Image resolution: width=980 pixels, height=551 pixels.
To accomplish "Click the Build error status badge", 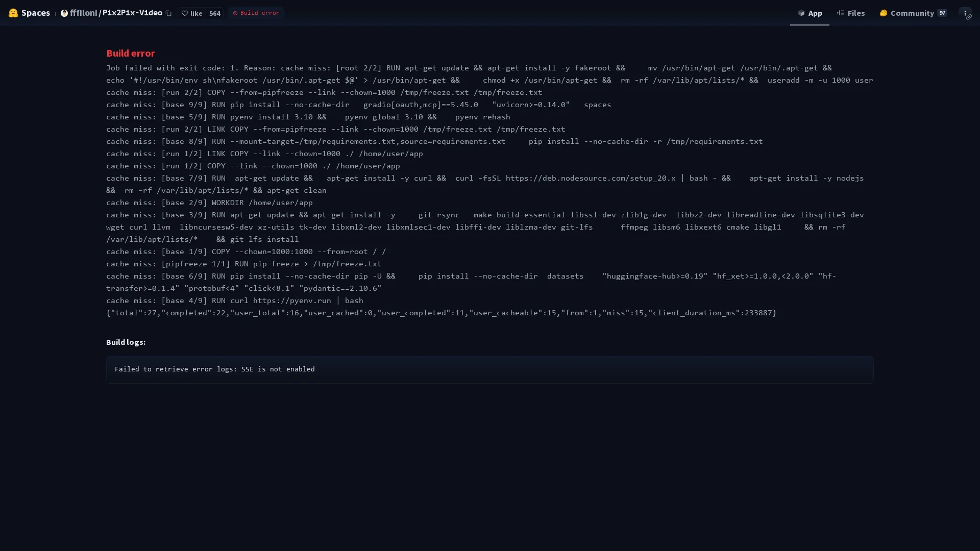I will coord(256,13).
